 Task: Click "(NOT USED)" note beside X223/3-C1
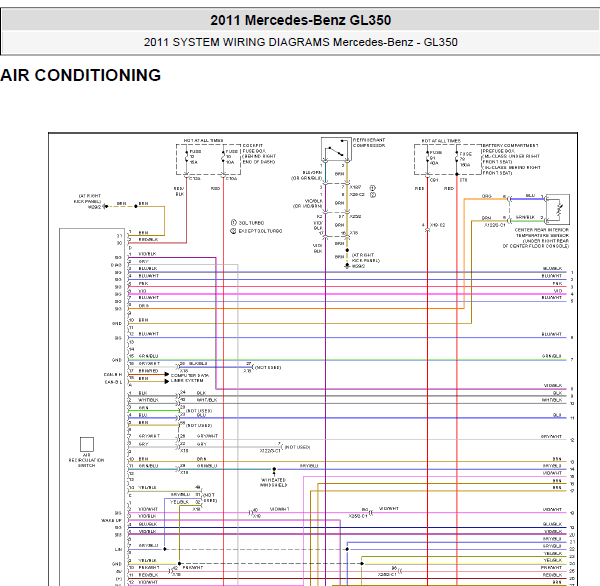298,447
